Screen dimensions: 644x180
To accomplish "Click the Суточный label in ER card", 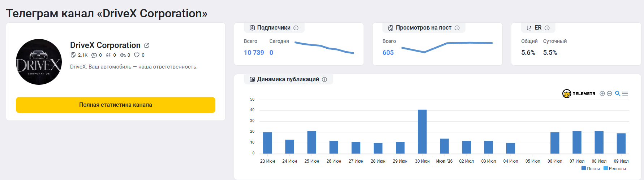I will click(555, 41).
